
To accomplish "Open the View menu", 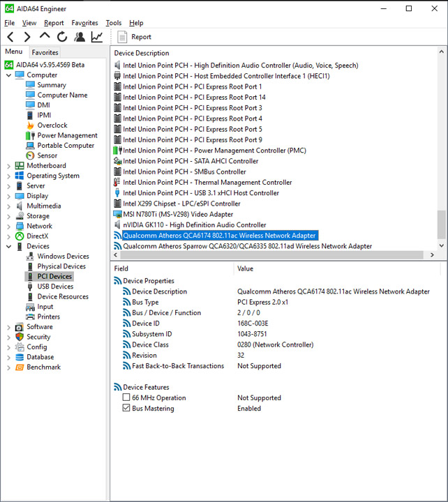I will coord(29,23).
